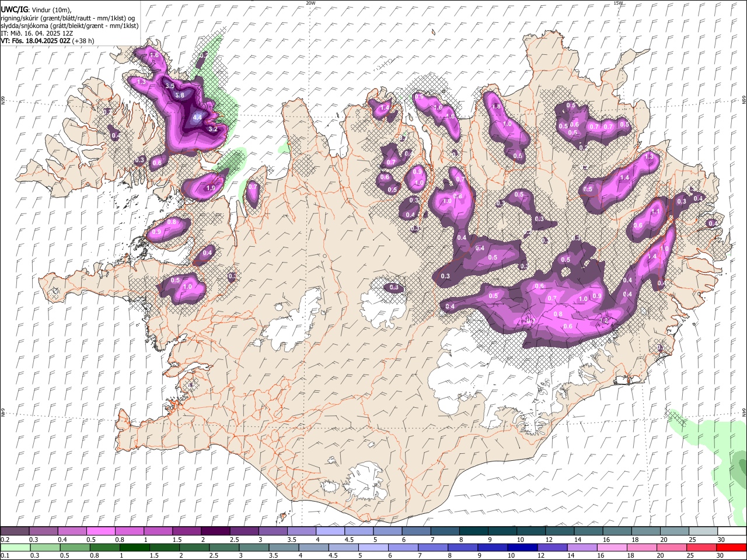The image size is (747, 560).
Task: Click the dark plum 0.2 swatch, upper legend row
Action: point(15,531)
